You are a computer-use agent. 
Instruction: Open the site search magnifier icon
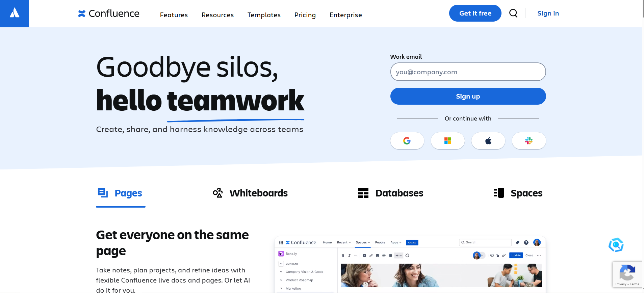(513, 13)
